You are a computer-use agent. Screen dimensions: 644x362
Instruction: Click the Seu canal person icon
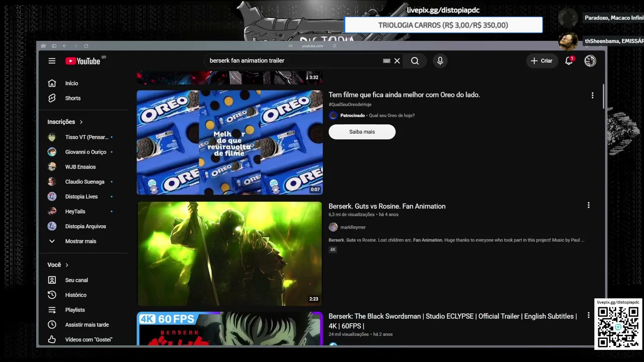coord(52,280)
